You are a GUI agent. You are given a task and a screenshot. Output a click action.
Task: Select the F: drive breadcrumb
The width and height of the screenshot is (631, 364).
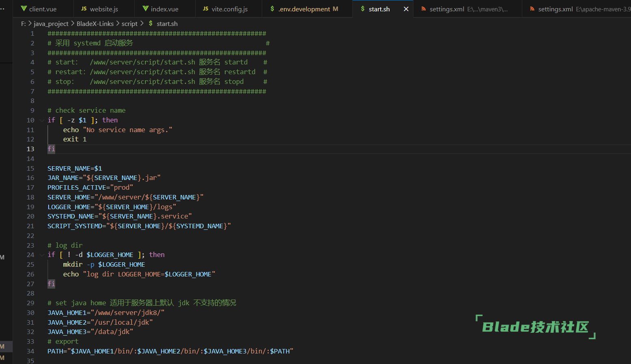click(23, 24)
